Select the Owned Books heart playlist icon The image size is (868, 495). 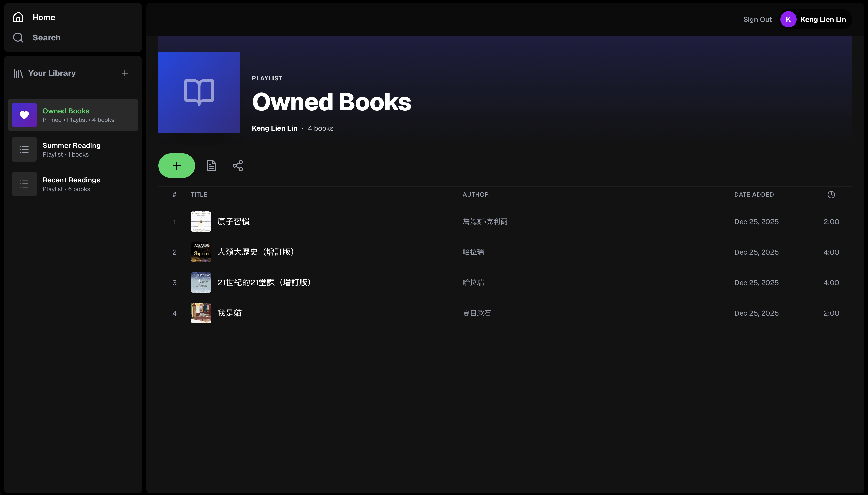24,115
